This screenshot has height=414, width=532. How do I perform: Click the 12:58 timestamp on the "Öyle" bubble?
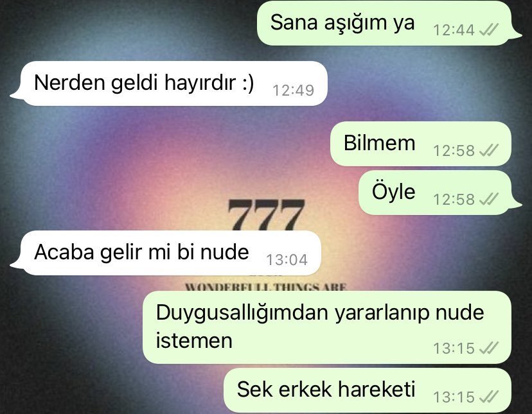click(454, 200)
